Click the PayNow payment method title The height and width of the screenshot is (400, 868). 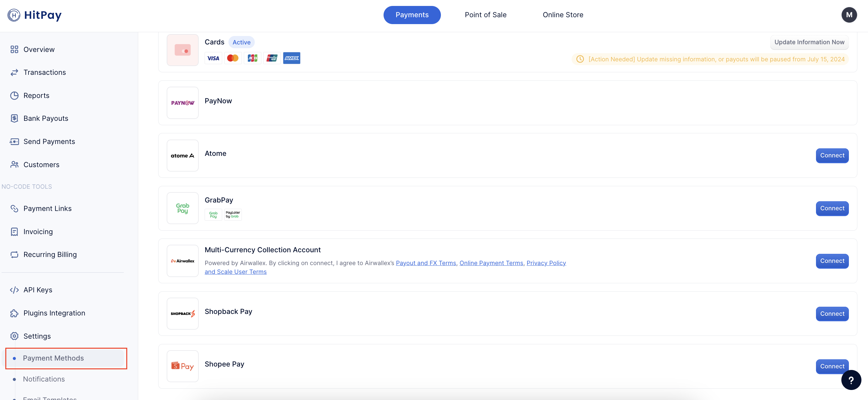(x=218, y=101)
